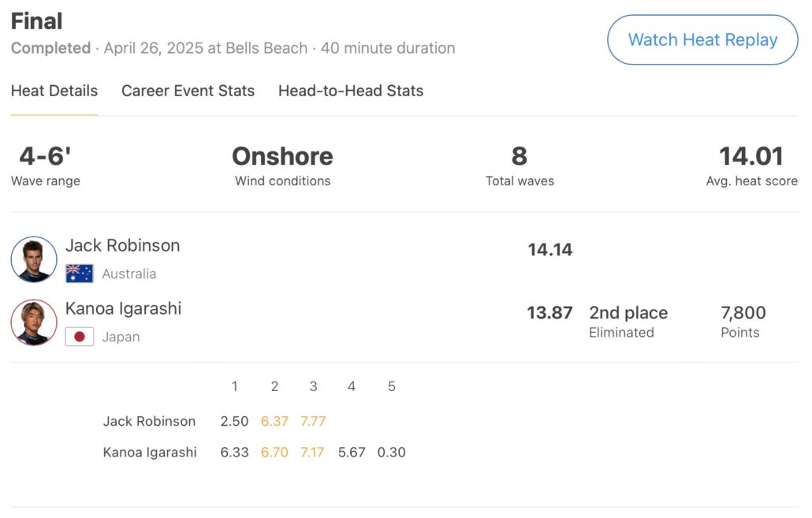The image size is (812, 518).
Task: Click the Australian flag icon
Action: tap(80, 274)
